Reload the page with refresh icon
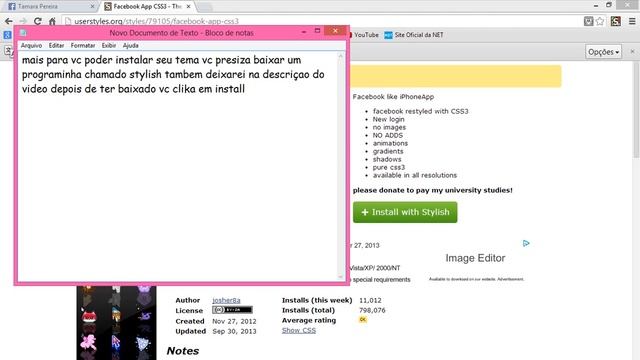640x360 pixels. pyautogui.click(x=38, y=21)
